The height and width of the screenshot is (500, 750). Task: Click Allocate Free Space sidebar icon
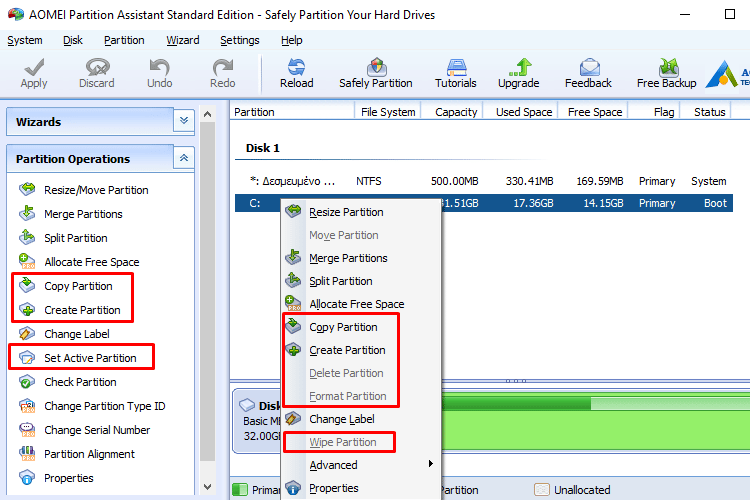[27, 261]
